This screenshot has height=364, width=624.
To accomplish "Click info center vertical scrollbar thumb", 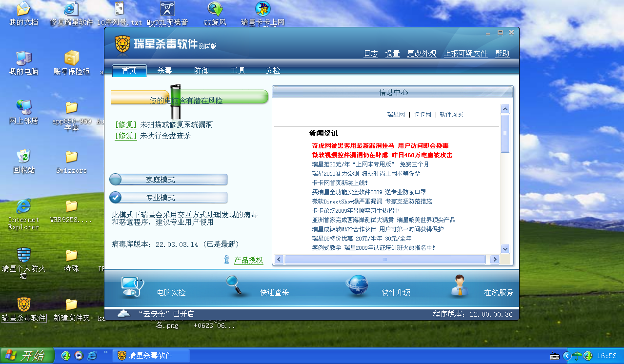I will 505,133.
